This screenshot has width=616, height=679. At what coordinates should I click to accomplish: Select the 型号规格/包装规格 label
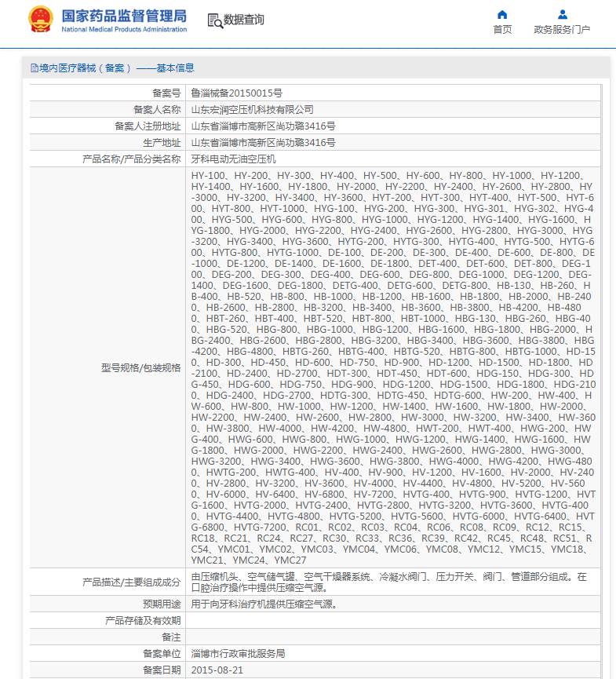(x=141, y=367)
